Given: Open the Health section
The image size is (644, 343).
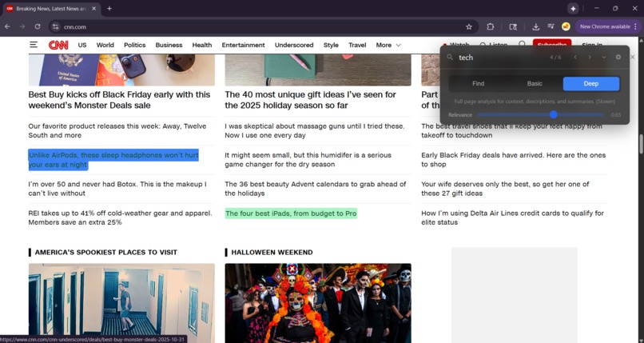Looking at the screenshot, I should 202,46.
